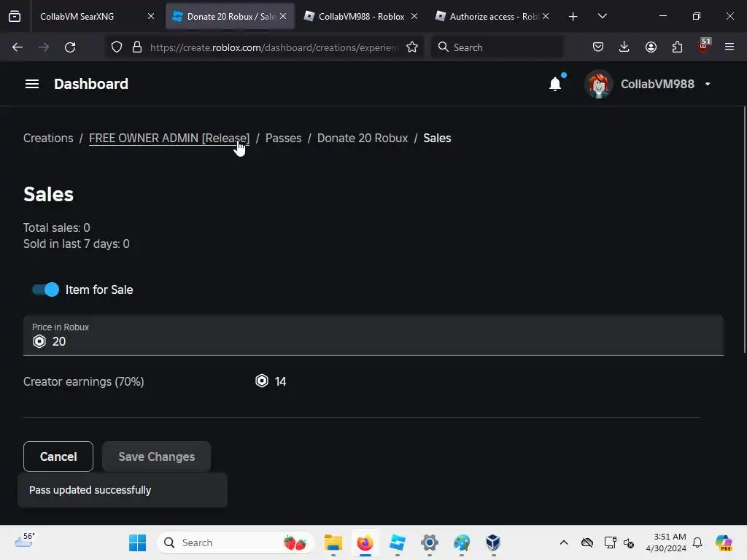Show hidden system tray icons chevron
The height and width of the screenshot is (560, 747).
pos(564,542)
